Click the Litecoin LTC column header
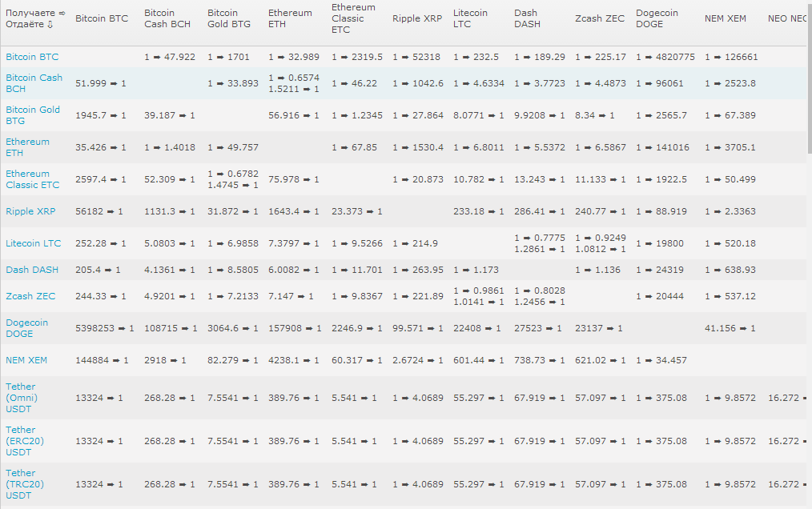The image size is (812, 509). point(470,18)
